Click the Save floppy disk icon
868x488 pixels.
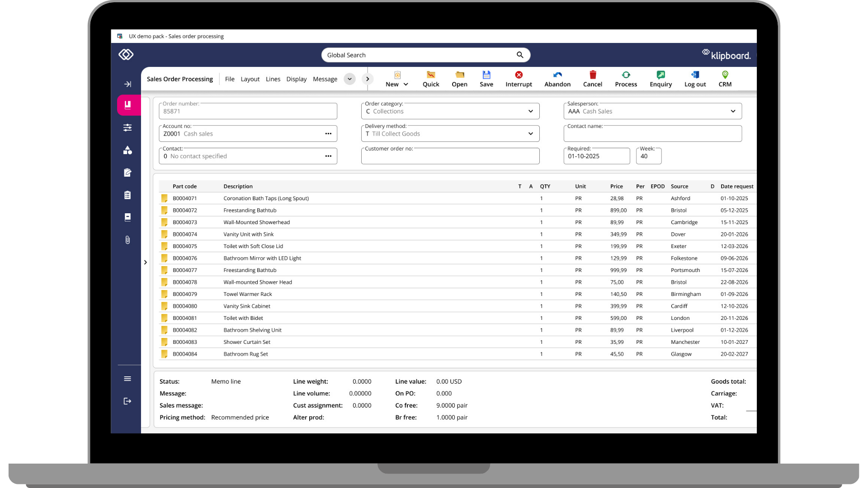click(486, 75)
